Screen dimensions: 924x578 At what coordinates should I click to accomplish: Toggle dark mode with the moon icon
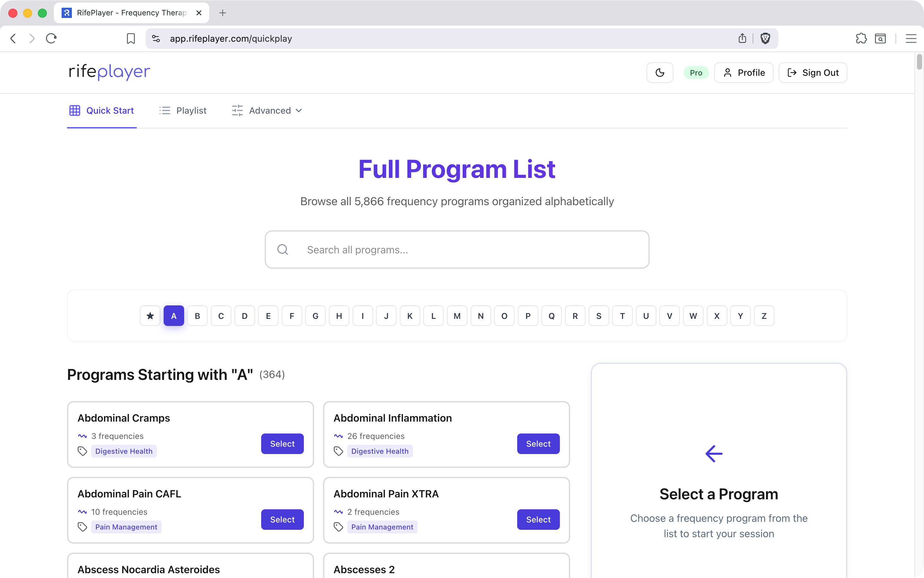[x=659, y=73]
